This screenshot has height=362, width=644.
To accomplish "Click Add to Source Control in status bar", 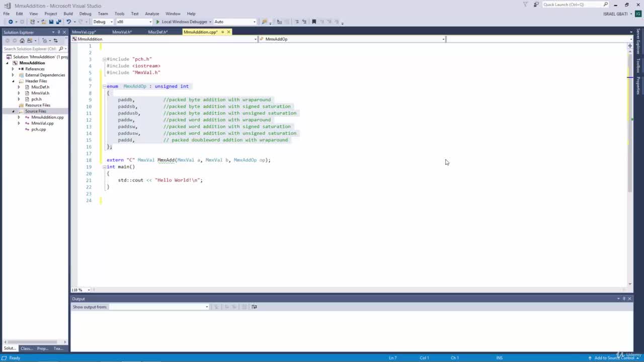I will (x=615, y=358).
